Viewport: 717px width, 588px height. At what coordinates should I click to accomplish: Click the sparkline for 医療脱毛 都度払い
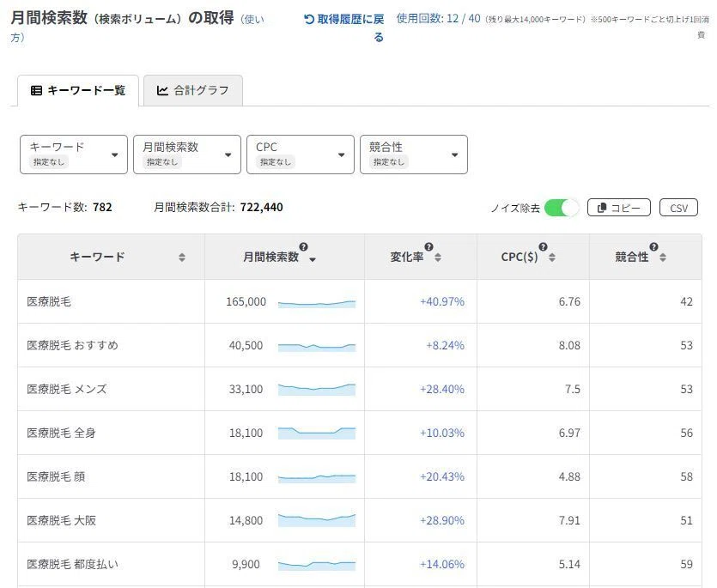317,566
